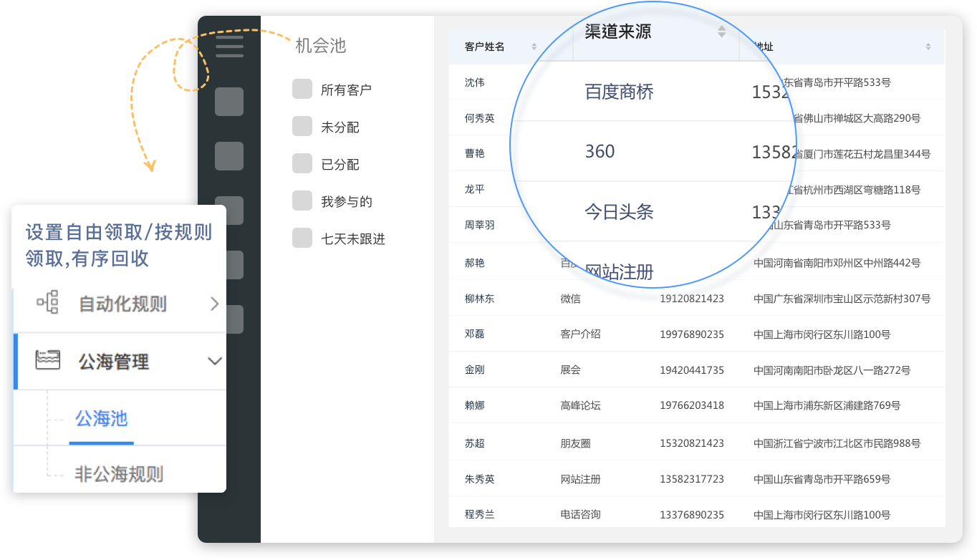
Task: Click 百度商桥 in the magnified channel list
Action: [x=619, y=92]
